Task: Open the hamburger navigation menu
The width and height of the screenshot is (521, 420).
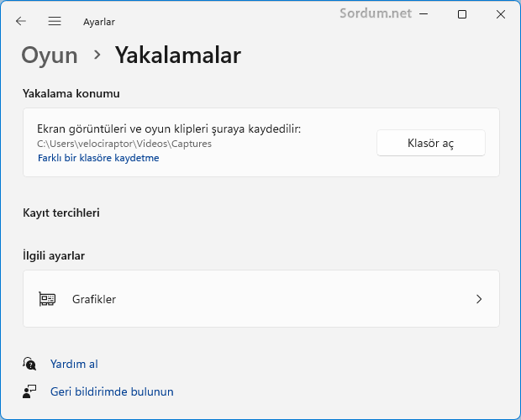Action: [55, 21]
